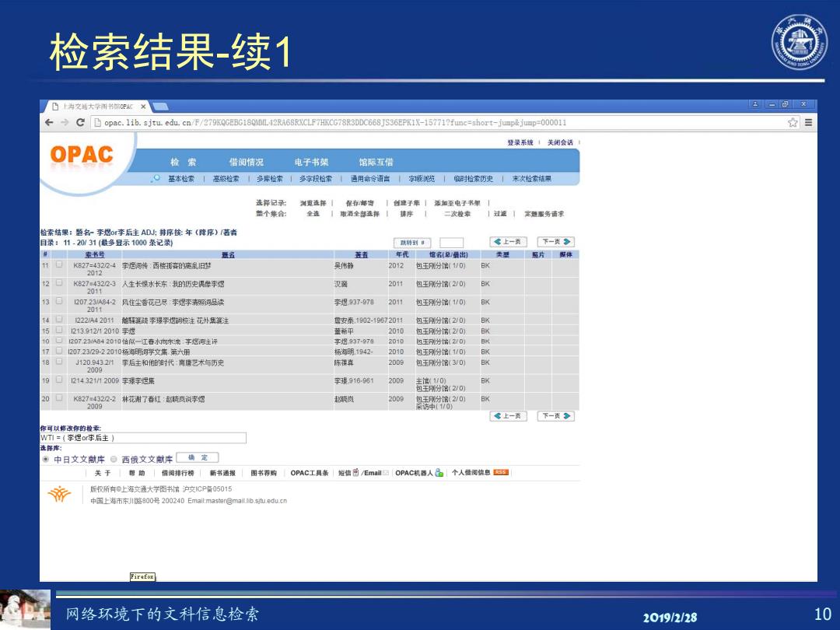
Task: Click the 关闭会话 link
Action: tap(560, 142)
